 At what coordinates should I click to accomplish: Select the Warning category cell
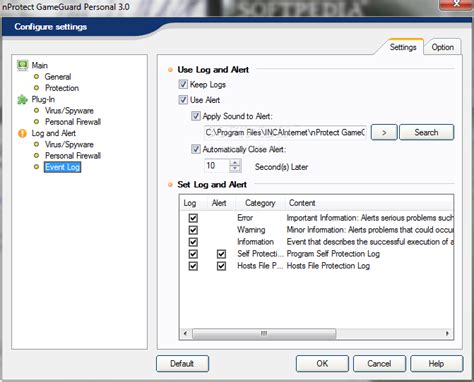pos(251,230)
